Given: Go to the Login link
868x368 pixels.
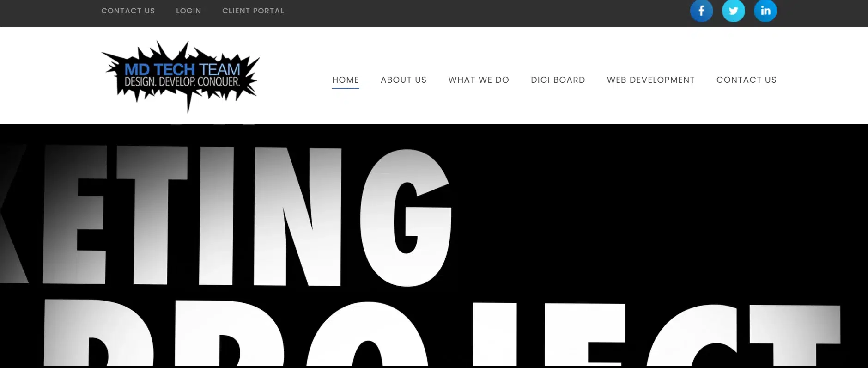Looking at the screenshot, I should point(188,11).
